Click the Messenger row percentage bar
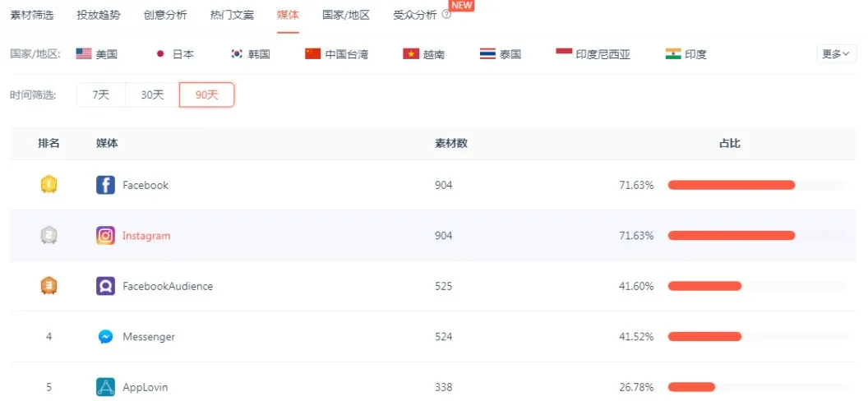The image size is (868, 401). [x=757, y=336]
